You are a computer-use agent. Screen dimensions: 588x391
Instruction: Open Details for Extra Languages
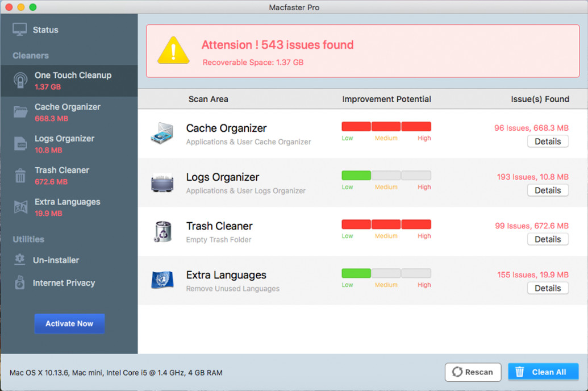pos(548,288)
